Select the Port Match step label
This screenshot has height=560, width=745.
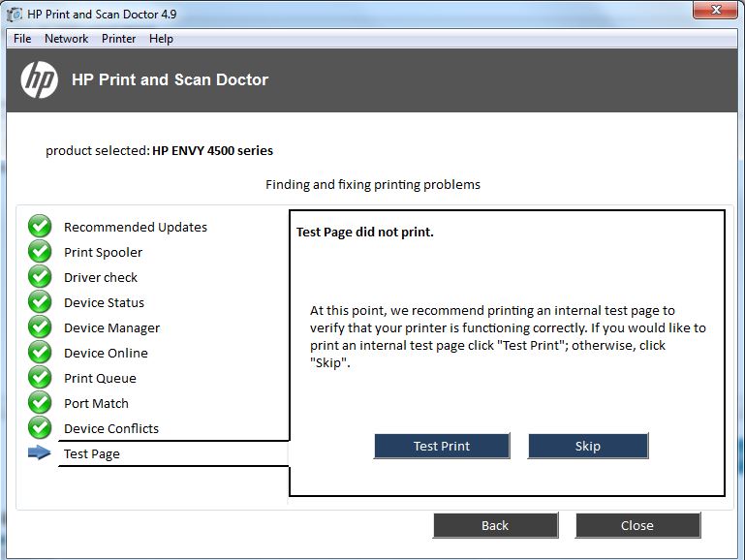[96, 403]
